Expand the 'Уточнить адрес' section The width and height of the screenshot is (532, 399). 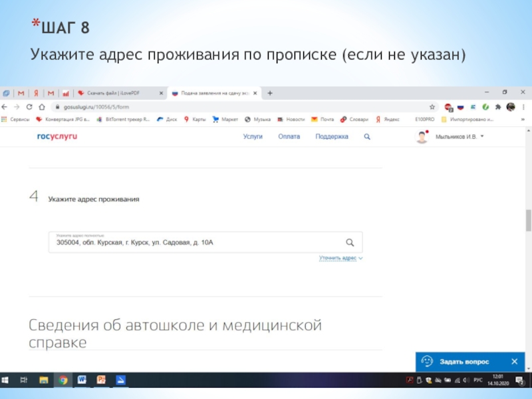(x=341, y=258)
